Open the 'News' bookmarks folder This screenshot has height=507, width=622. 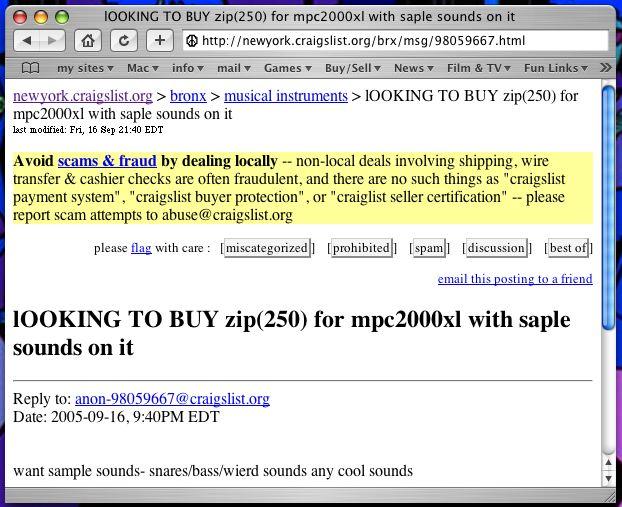pyautogui.click(x=412, y=68)
